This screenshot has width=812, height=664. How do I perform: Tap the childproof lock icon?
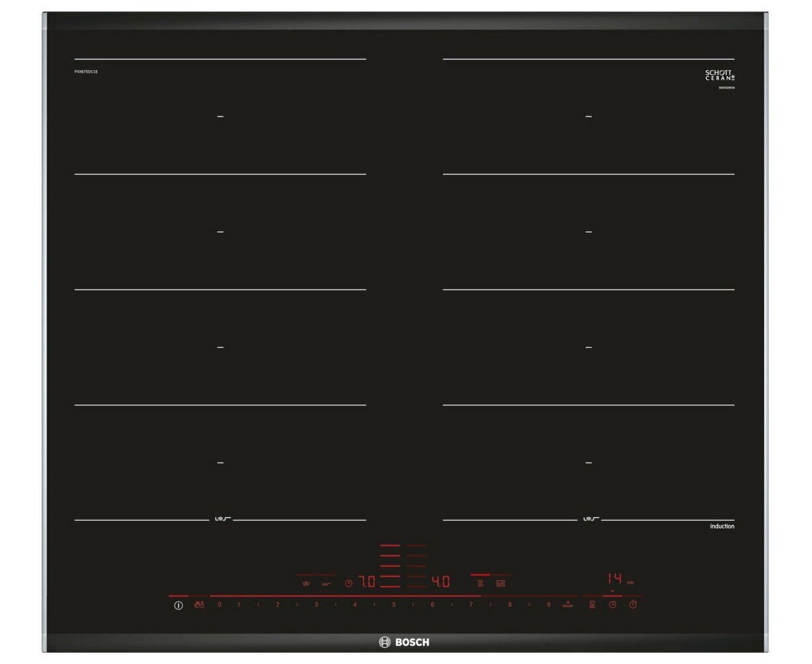[199, 604]
